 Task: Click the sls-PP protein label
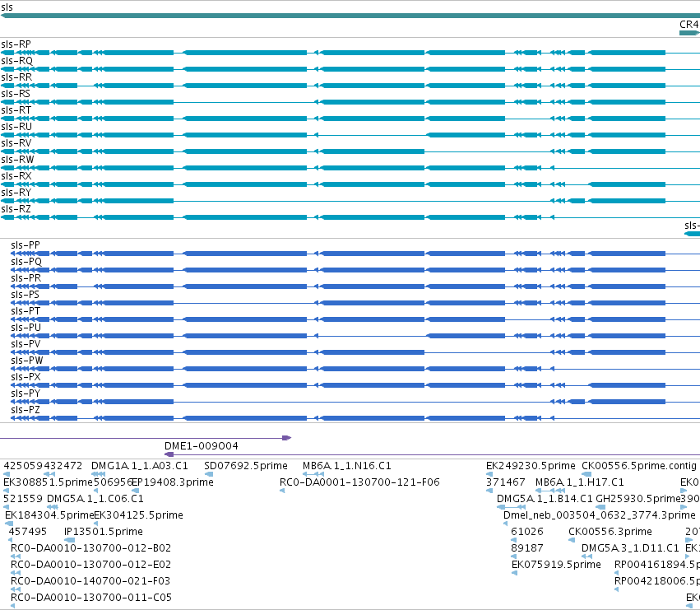click(25, 244)
